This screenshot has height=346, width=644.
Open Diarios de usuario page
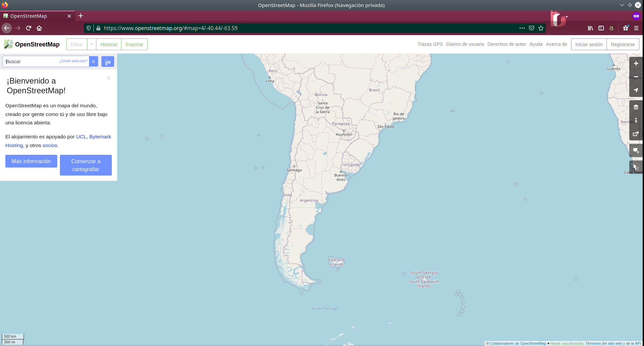[465, 44]
